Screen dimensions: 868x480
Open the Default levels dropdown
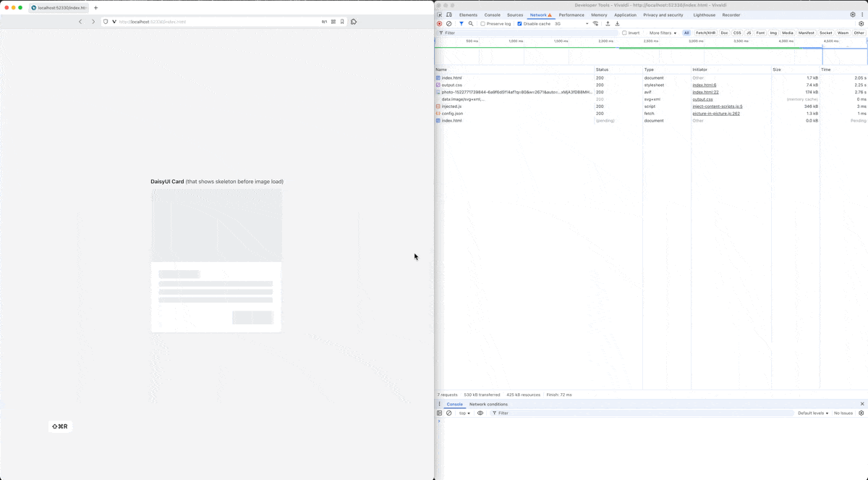[x=813, y=413]
